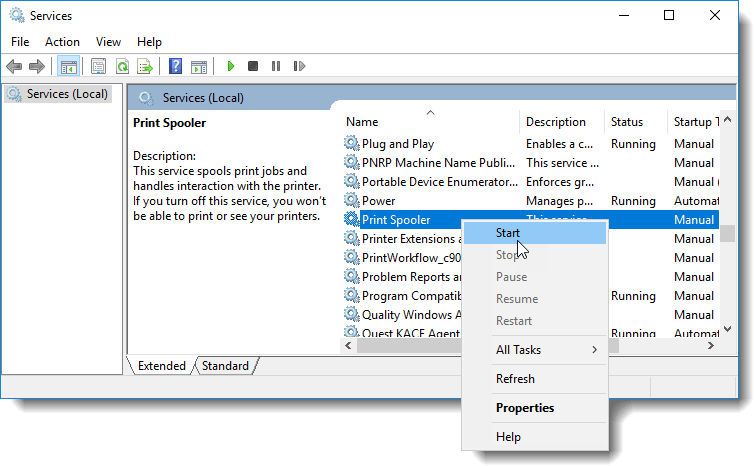Open Help via the blue question-mark icon

pyautogui.click(x=175, y=67)
